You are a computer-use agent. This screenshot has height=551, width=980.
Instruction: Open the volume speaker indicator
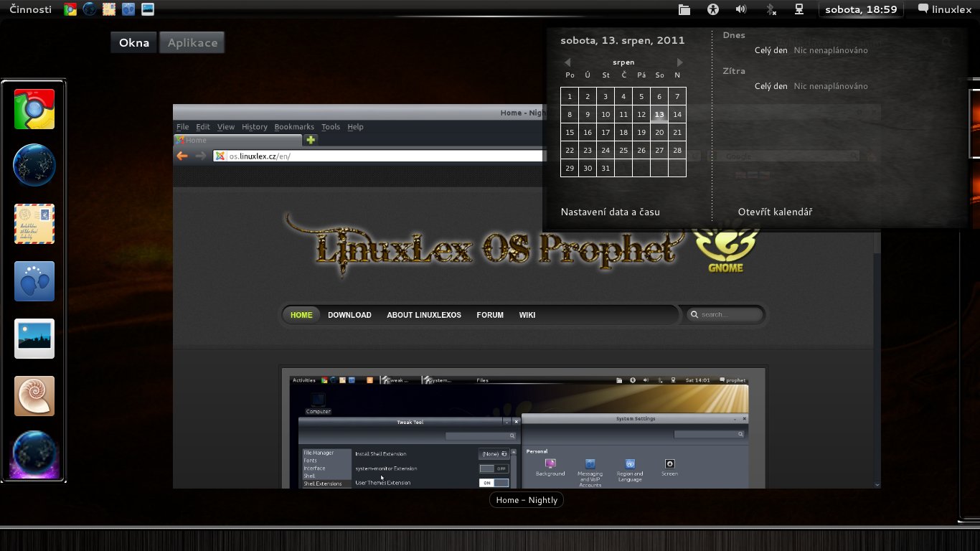(741, 9)
